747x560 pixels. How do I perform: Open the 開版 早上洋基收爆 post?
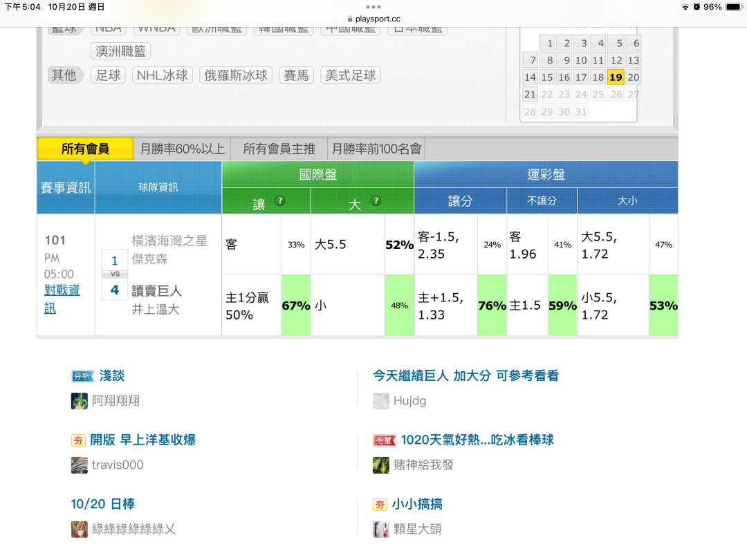point(143,440)
